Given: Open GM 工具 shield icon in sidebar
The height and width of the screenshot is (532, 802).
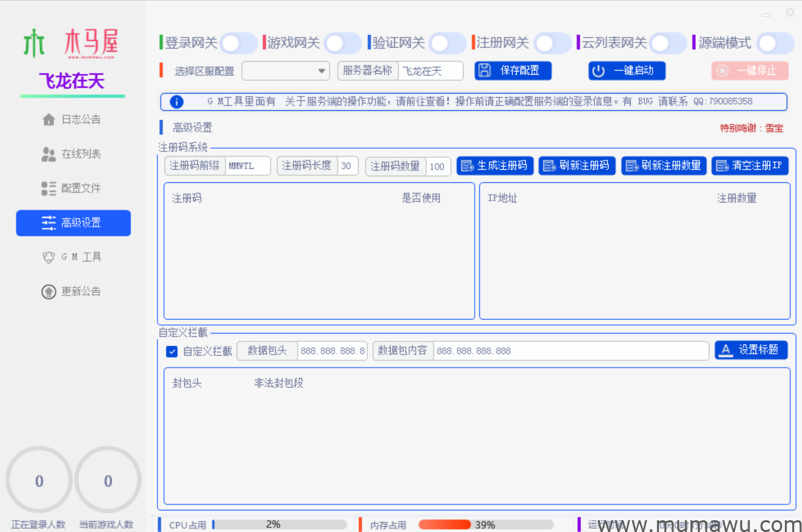Looking at the screenshot, I should click(49, 257).
